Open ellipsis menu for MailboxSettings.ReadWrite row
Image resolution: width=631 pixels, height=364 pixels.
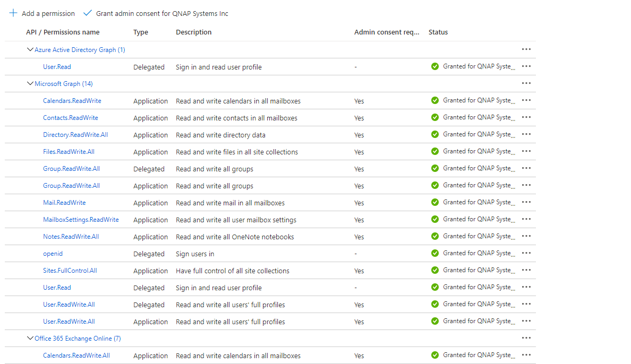[x=526, y=219]
